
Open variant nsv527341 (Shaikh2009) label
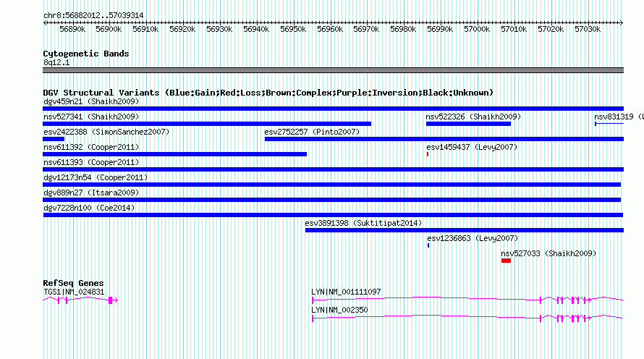[x=91, y=117]
